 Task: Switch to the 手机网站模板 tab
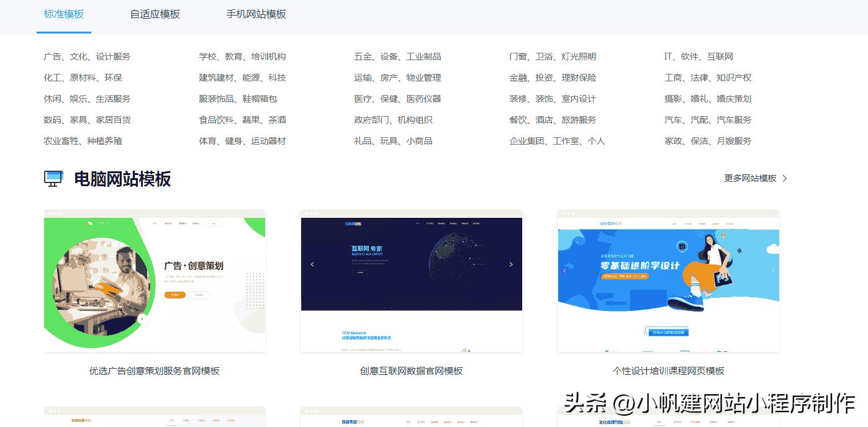[256, 14]
